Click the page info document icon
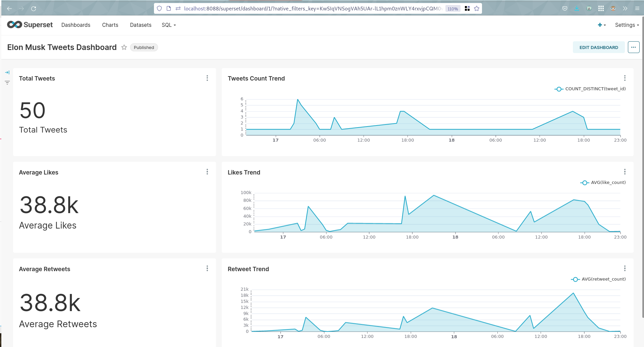 [169, 8]
